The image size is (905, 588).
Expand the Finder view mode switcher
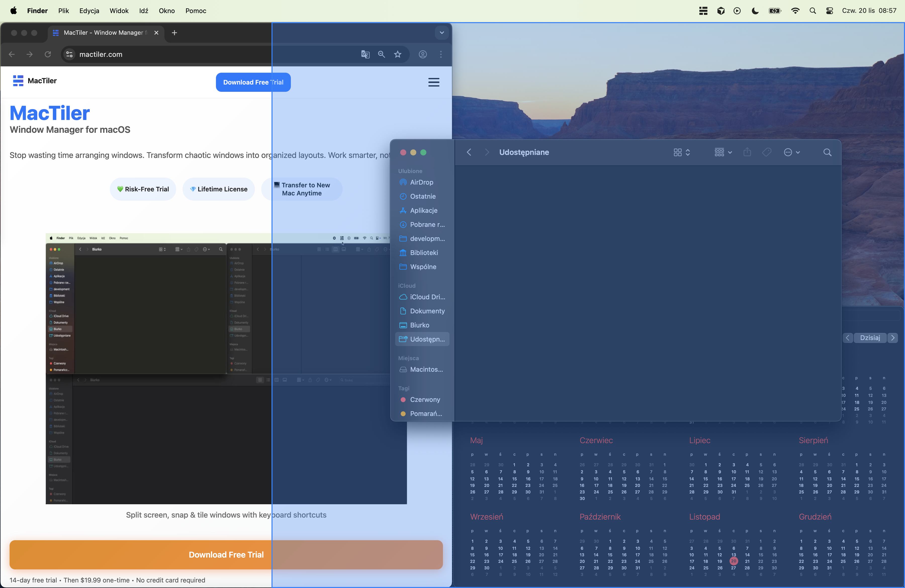(682, 152)
